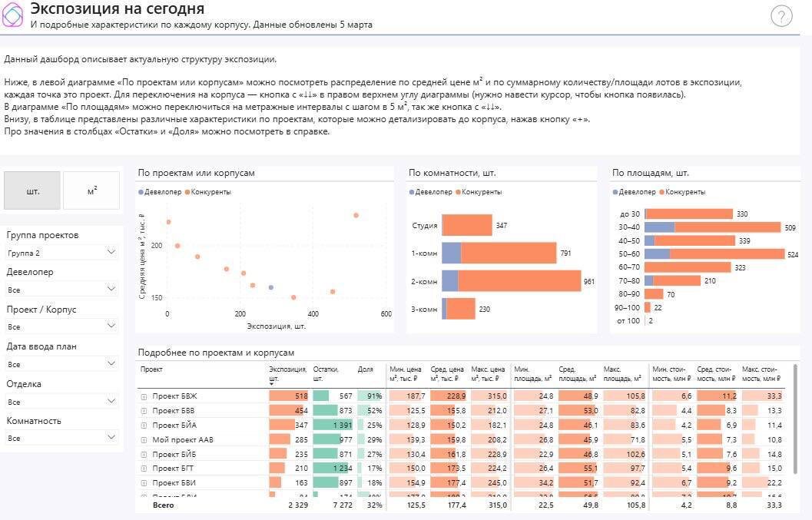Click the По площадям, шт. chart title

tap(651, 173)
